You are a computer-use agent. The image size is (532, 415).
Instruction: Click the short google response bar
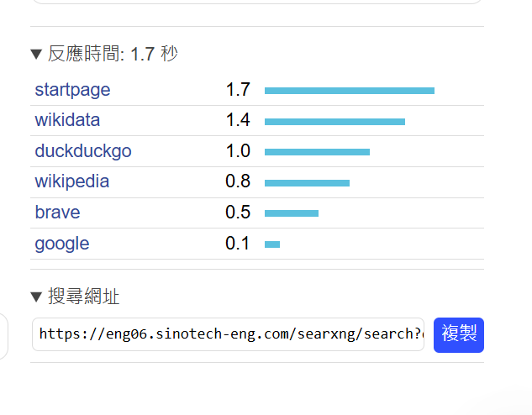click(272, 244)
